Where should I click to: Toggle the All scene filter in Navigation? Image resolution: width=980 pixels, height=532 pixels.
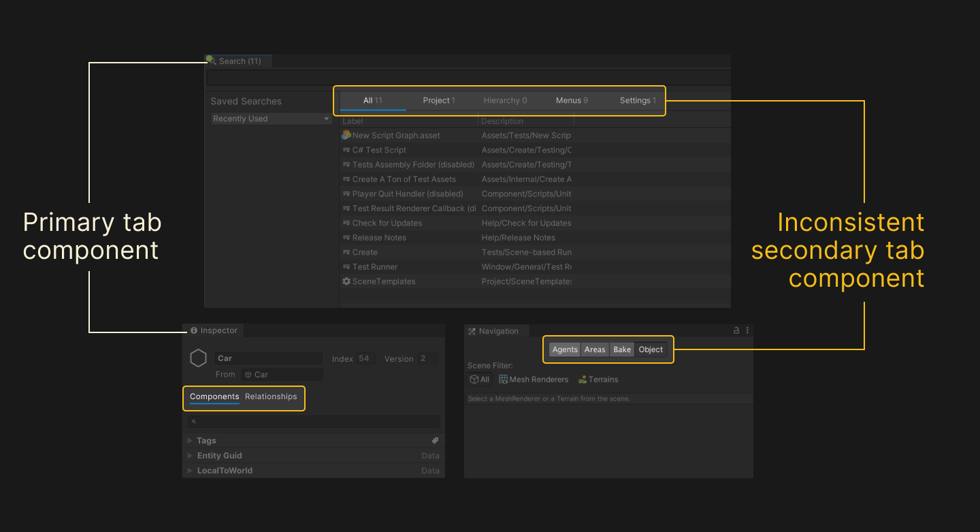[480, 379]
